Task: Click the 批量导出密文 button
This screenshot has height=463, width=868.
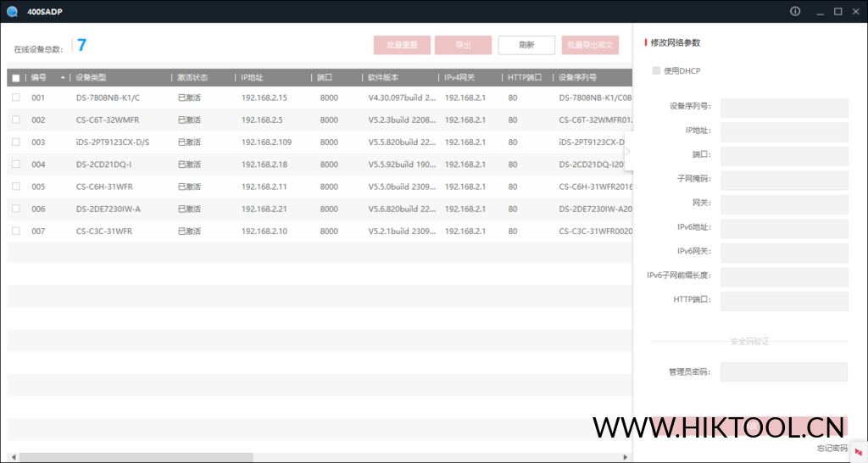Action: pos(590,45)
